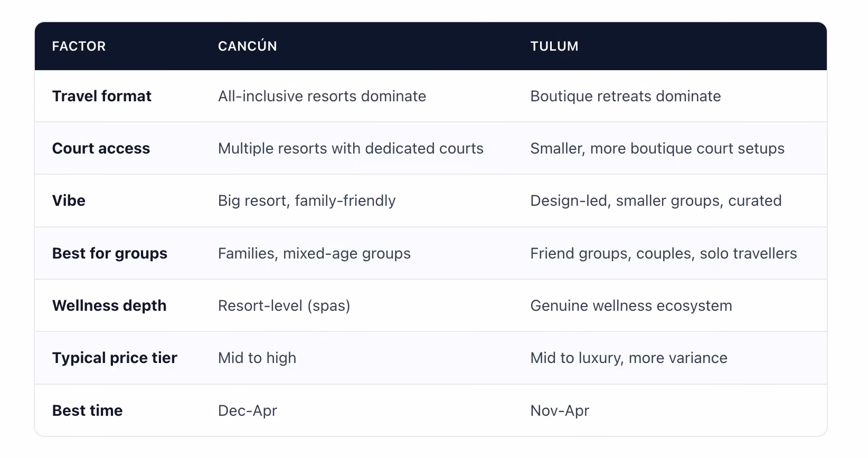Select the Best for groups label
Image resolution: width=868 pixels, height=458 pixels.
pyautogui.click(x=109, y=253)
